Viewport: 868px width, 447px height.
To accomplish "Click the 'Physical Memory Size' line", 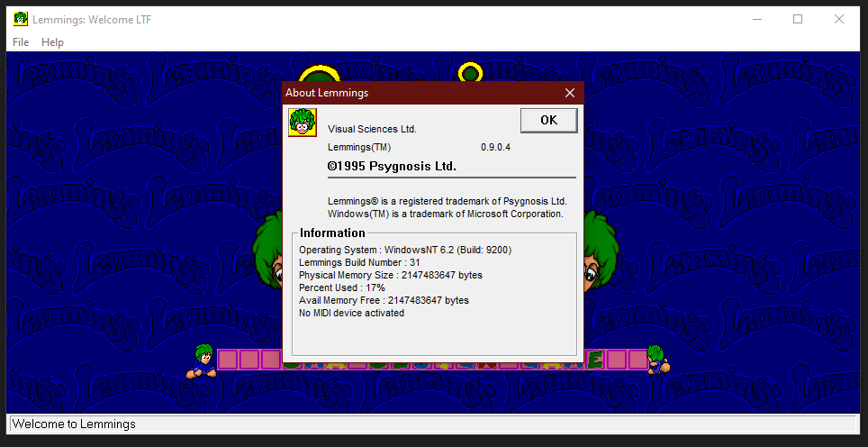I will coord(390,275).
